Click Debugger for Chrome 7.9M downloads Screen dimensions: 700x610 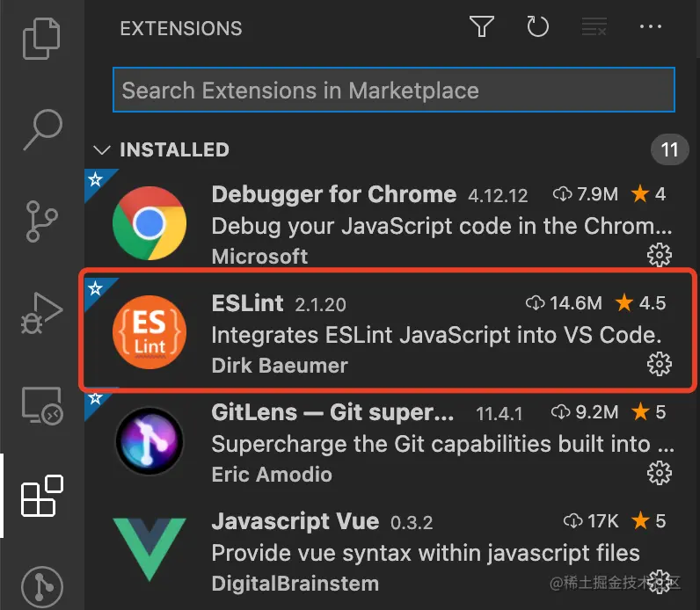(586, 194)
